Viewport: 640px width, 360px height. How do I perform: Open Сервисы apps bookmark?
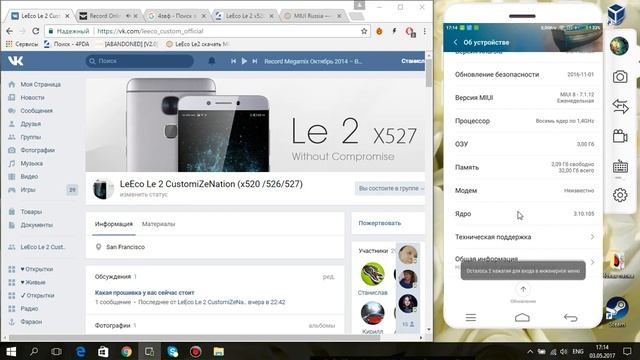22,44
